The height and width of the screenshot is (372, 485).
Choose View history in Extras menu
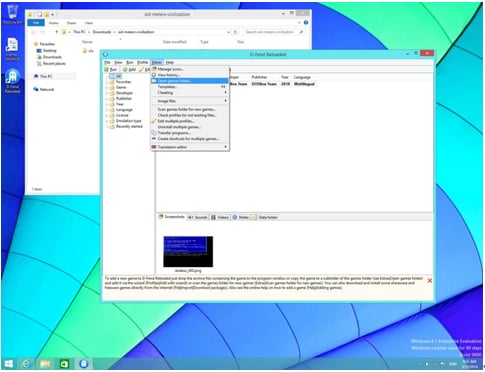coord(189,75)
